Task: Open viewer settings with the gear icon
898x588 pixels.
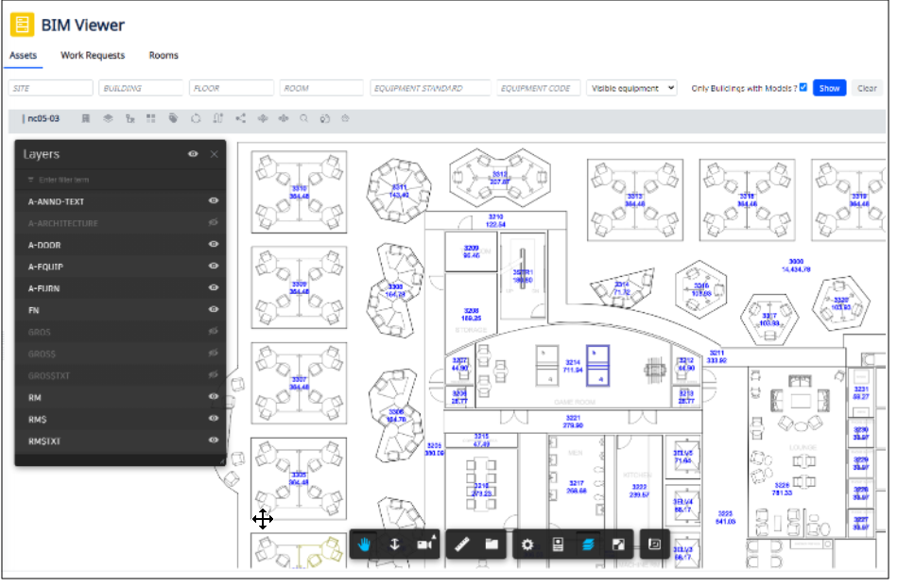Action: [x=527, y=544]
